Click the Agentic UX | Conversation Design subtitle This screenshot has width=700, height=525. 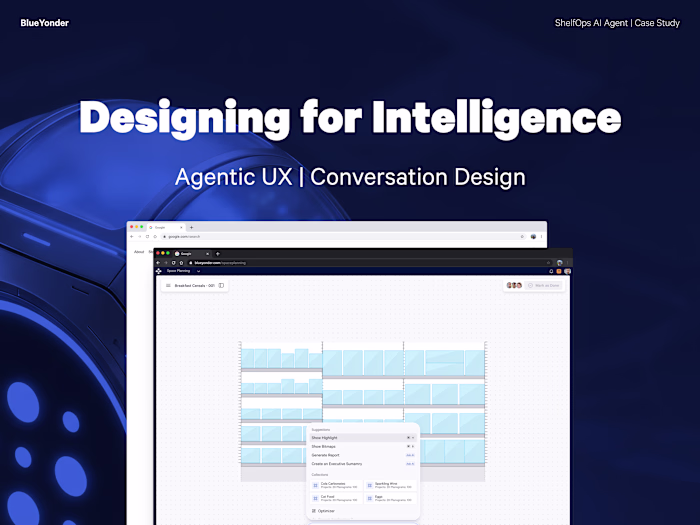tap(350, 177)
